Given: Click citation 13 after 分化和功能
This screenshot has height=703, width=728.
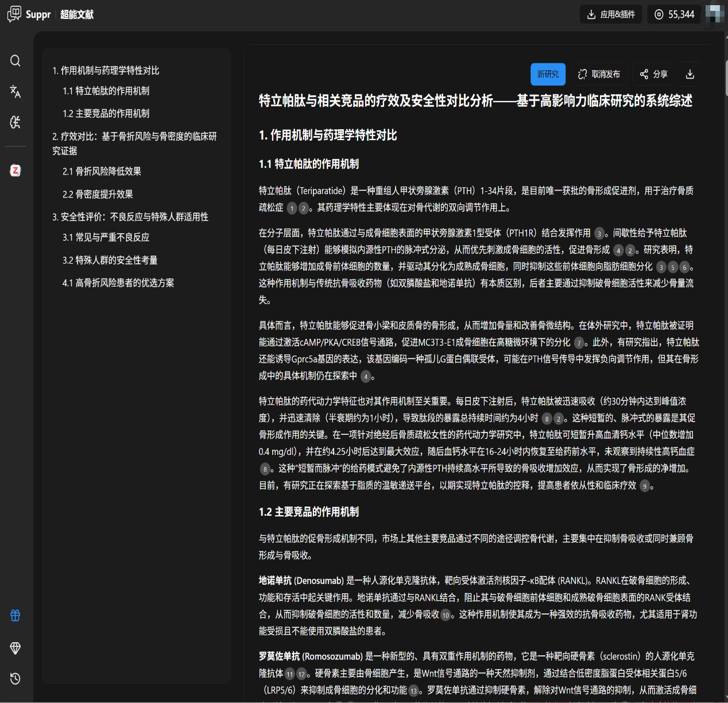Looking at the screenshot, I should [x=413, y=691].
